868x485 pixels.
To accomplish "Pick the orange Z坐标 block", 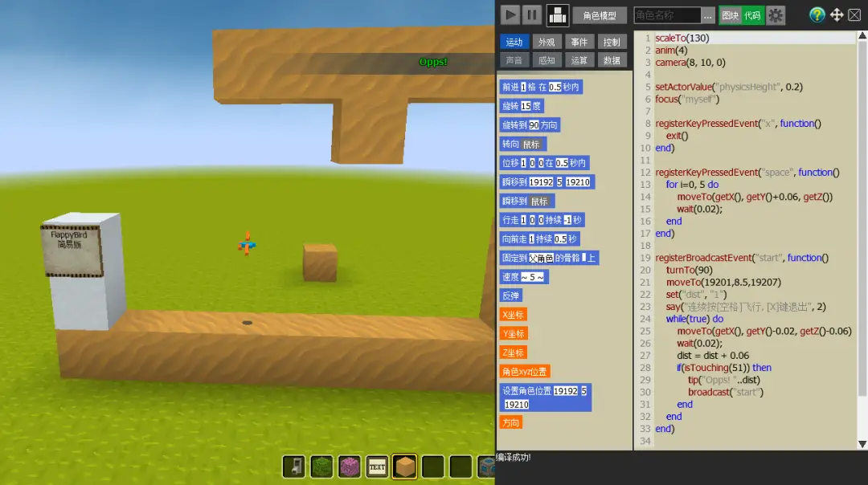I will (513, 353).
